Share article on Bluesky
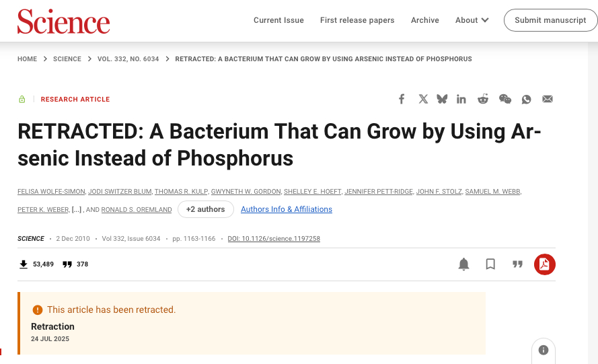Screen dimensions: 598x364 click(442, 99)
